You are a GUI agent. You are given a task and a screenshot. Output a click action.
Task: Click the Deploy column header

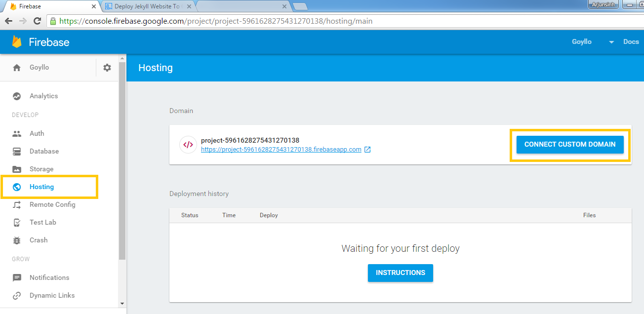[x=269, y=215]
